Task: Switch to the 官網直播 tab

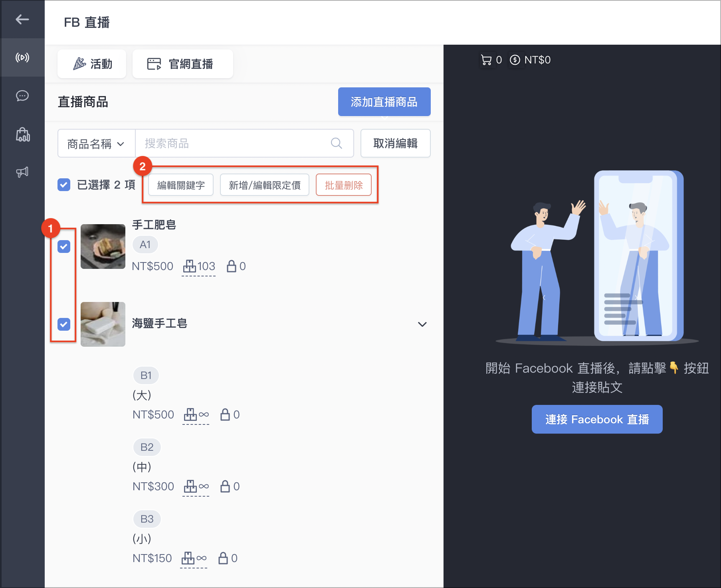Action: tap(182, 64)
